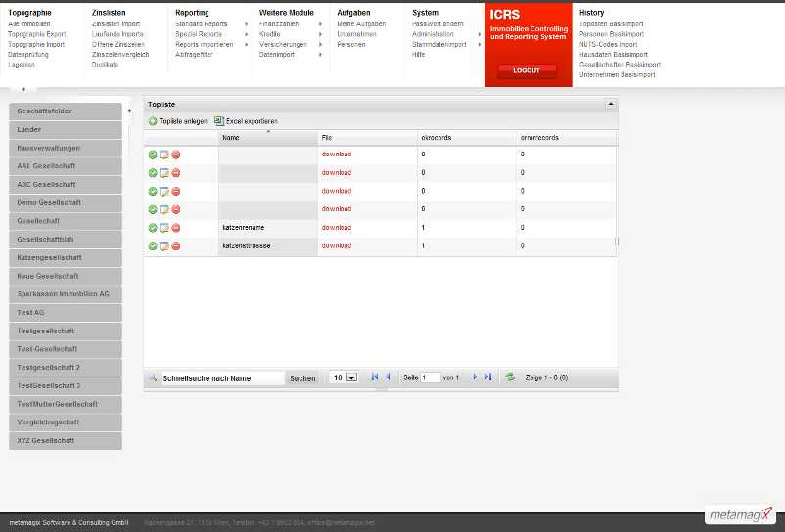Open Topdaten Basisimport in History
Image resolution: width=785 pixels, height=532 pixels.
click(x=612, y=24)
